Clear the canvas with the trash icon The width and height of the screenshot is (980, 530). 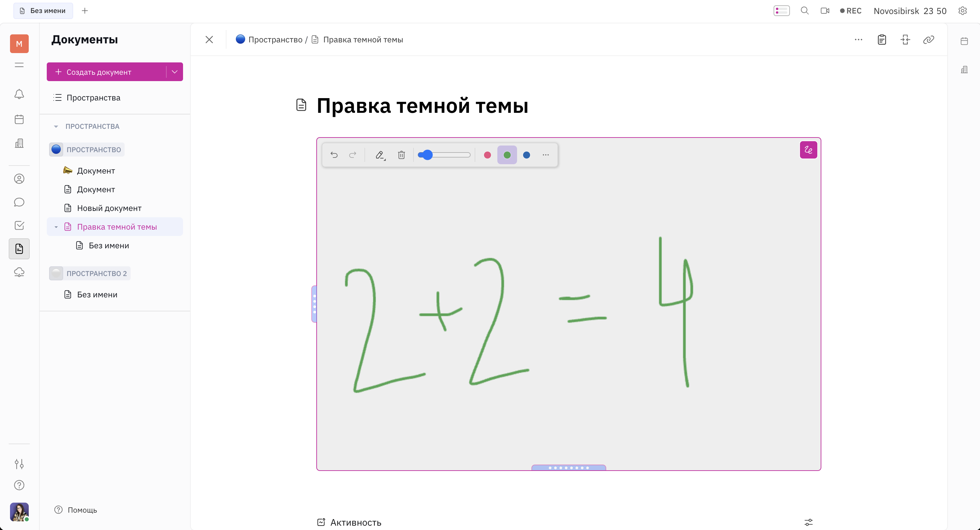[401, 155]
